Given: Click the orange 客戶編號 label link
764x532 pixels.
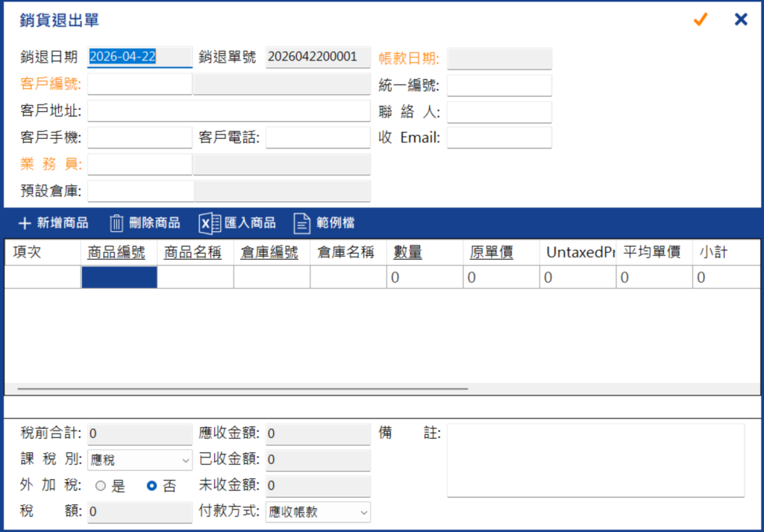Looking at the screenshot, I should coord(51,84).
